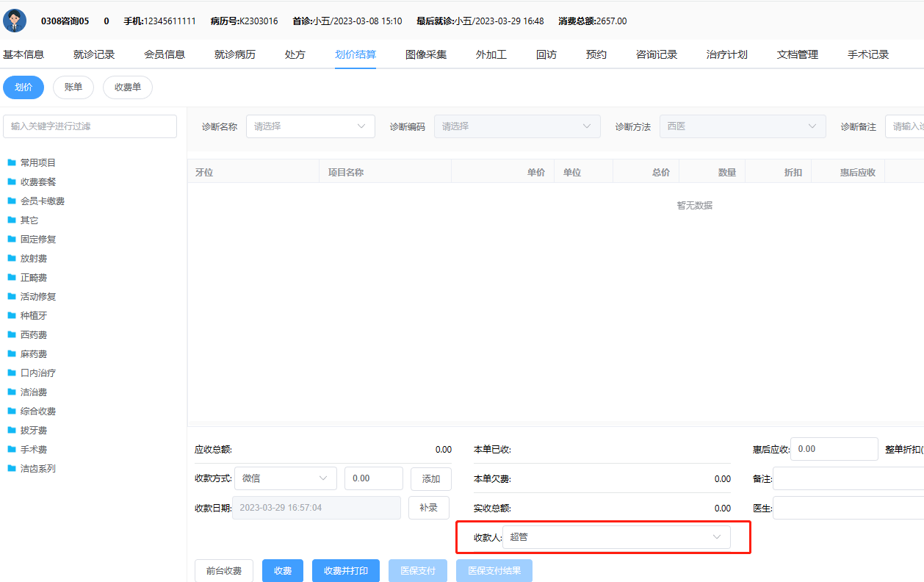Click the 西药费 folder icon

12,334
